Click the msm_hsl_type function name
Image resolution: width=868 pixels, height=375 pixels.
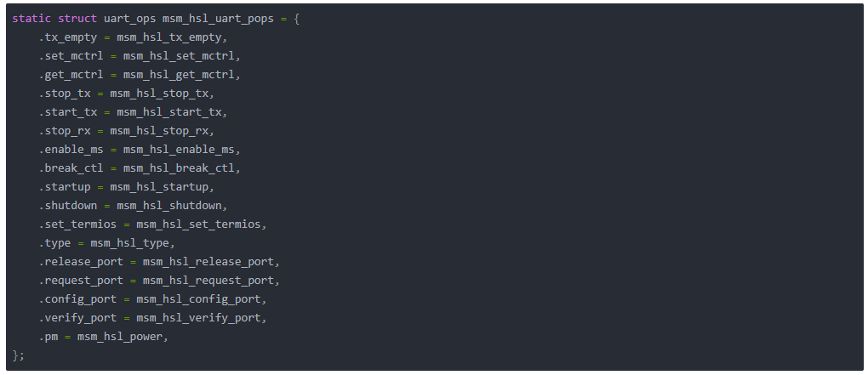tap(129, 243)
